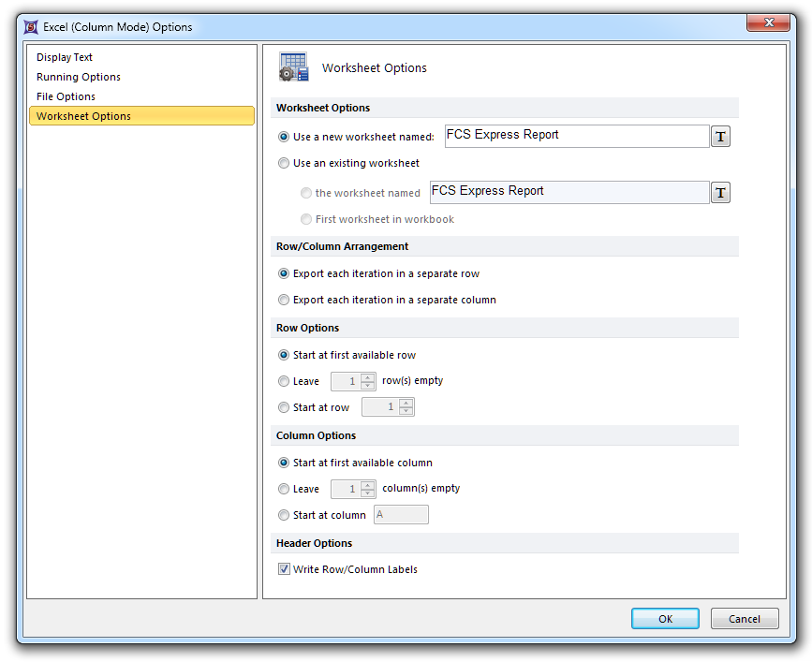Go to File Options page
This screenshot has width=812, height=662.
(x=66, y=96)
